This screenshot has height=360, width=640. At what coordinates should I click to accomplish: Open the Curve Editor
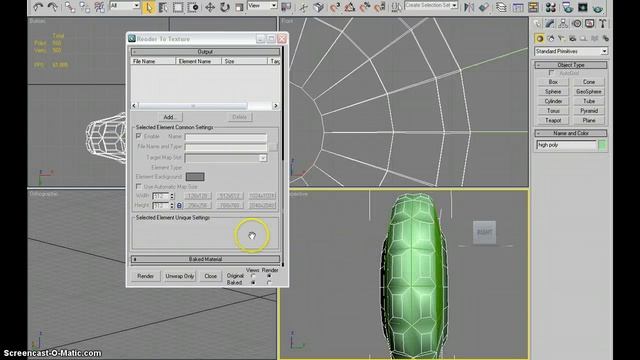518,7
